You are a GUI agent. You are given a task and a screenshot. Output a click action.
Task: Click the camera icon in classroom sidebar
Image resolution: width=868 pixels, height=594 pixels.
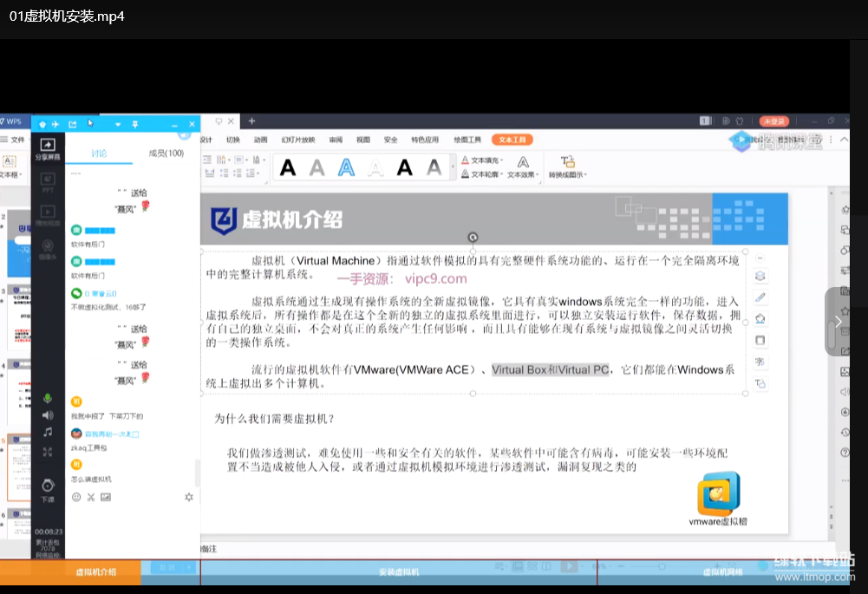48,249
